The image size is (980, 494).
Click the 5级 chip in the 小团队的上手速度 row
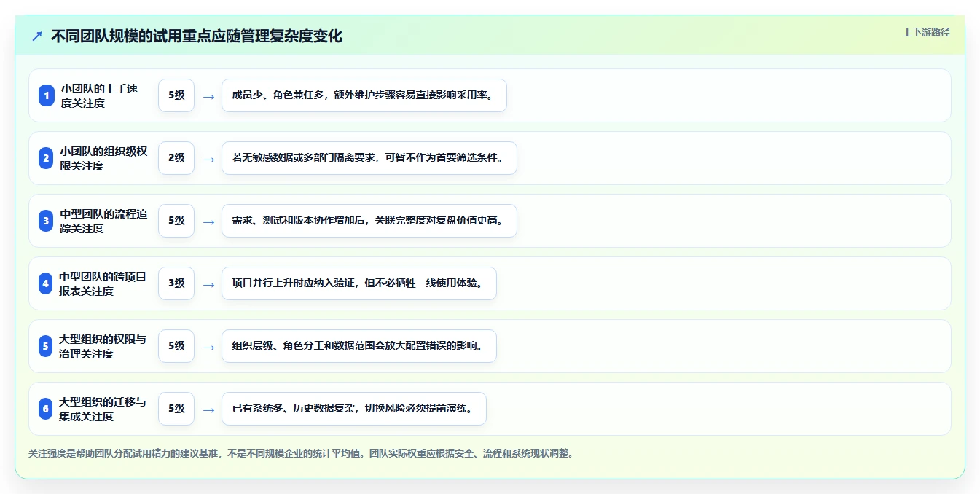pyautogui.click(x=176, y=95)
